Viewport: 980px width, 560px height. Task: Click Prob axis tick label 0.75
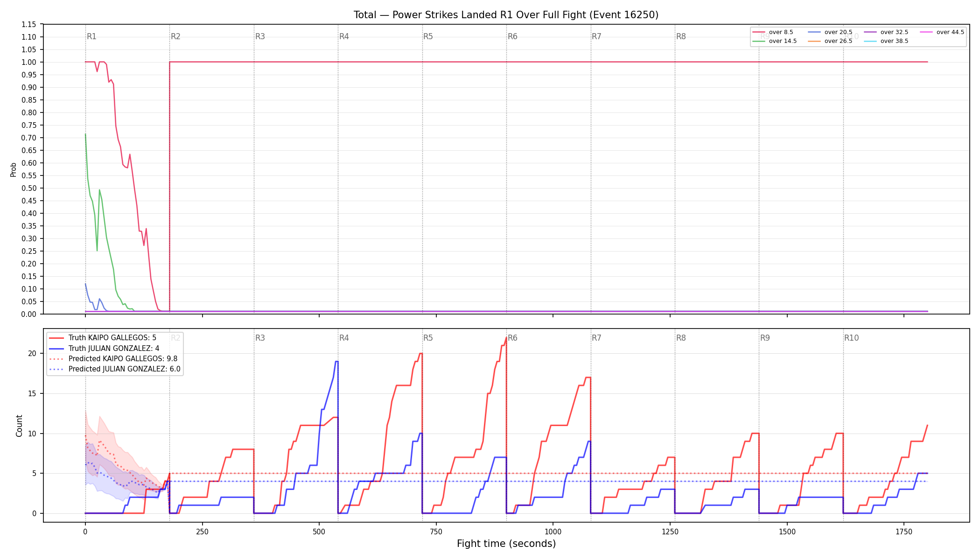[29, 125]
